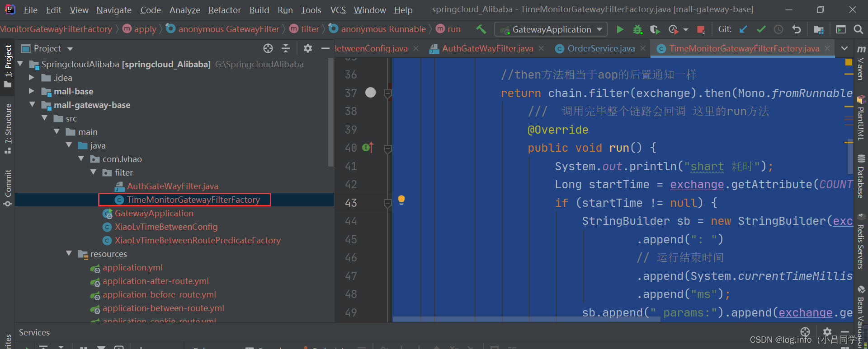Open PlantUML tool window

click(x=861, y=118)
